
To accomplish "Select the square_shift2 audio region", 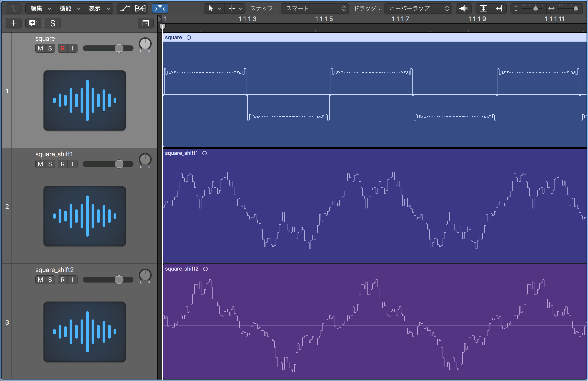I will pos(375,321).
